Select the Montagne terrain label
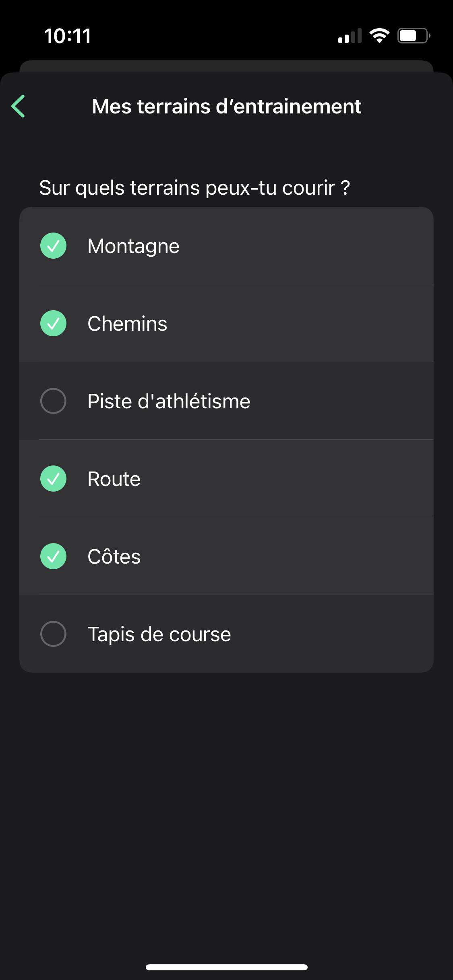The image size is (453, 980). pyautogui.click(x=133, y=246)
